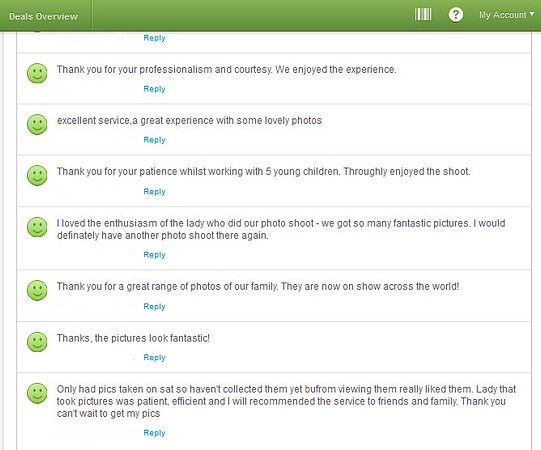The height and width of the screenshot is (450, 541).
Task: Select text 'Thank you for your professionalism and courtesy'
Action: tap(165, 70)
